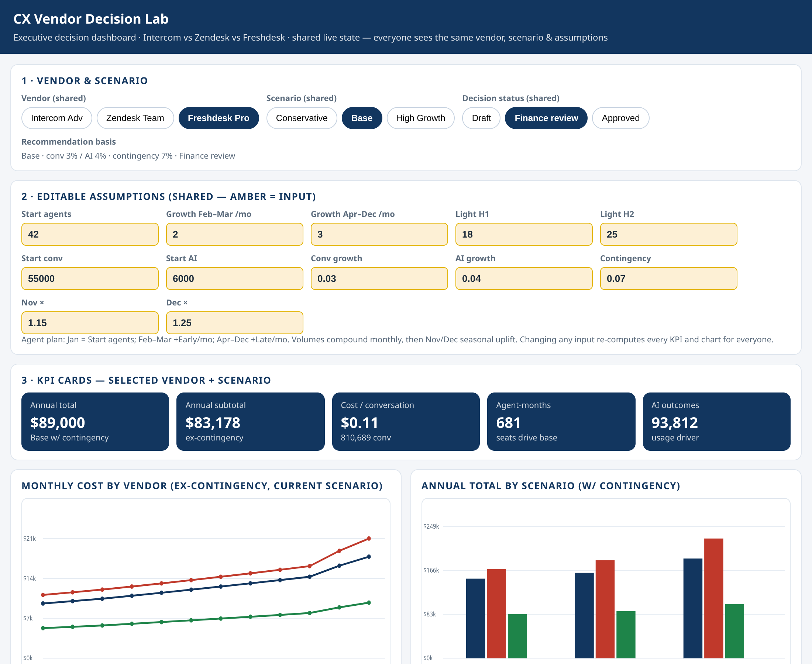Open the Annual total KPI card

[x=95, y=422]
